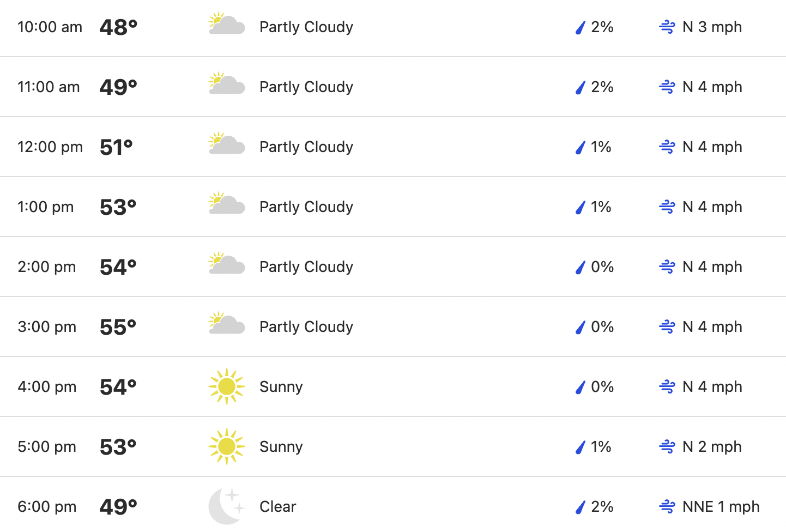Click the sunny icon in 4:00 pm row
This screenshot has width=786, height=532.
(x=227, y=386)
